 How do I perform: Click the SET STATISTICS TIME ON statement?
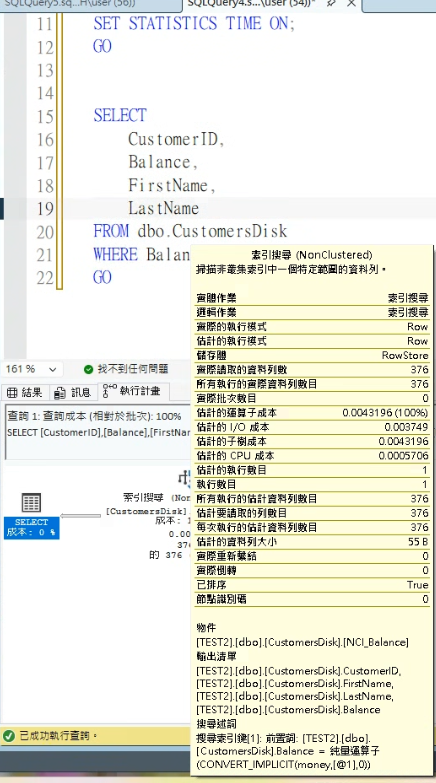[x=194, y=23]
